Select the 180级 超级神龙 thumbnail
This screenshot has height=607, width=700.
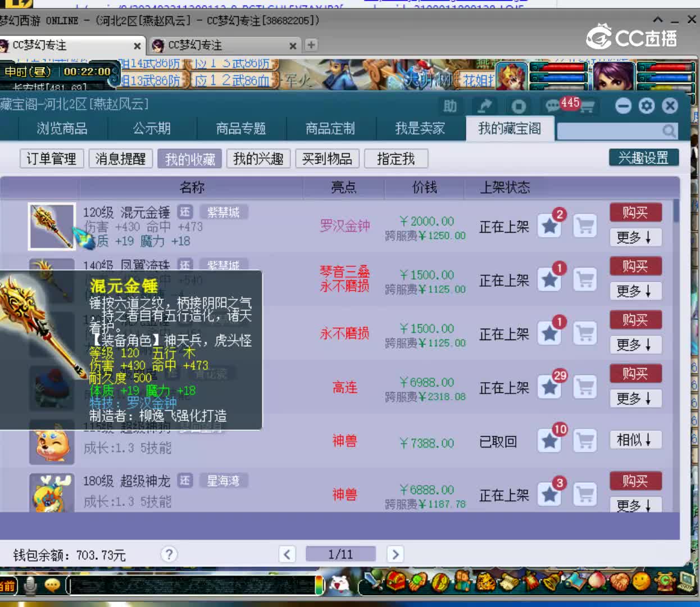tap(52, 493)
